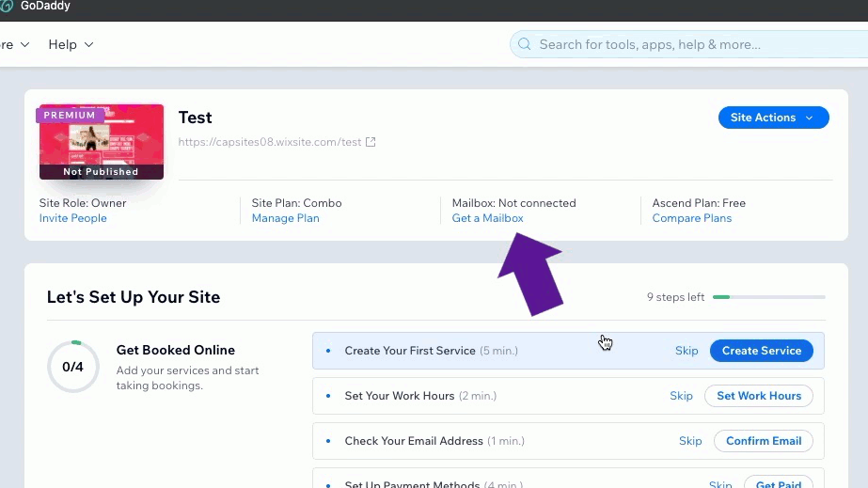Image resolution: width=868 pixels, height=488 pixels.
Task: Click the Mailbox: Not connected text
Action: [x=513, y=203]
